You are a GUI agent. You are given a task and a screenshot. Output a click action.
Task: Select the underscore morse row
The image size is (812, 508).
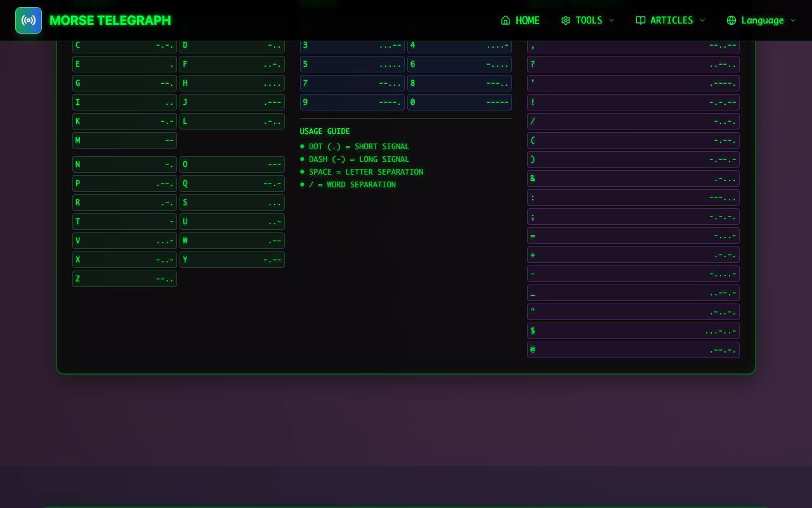click(x=633, y=293)
